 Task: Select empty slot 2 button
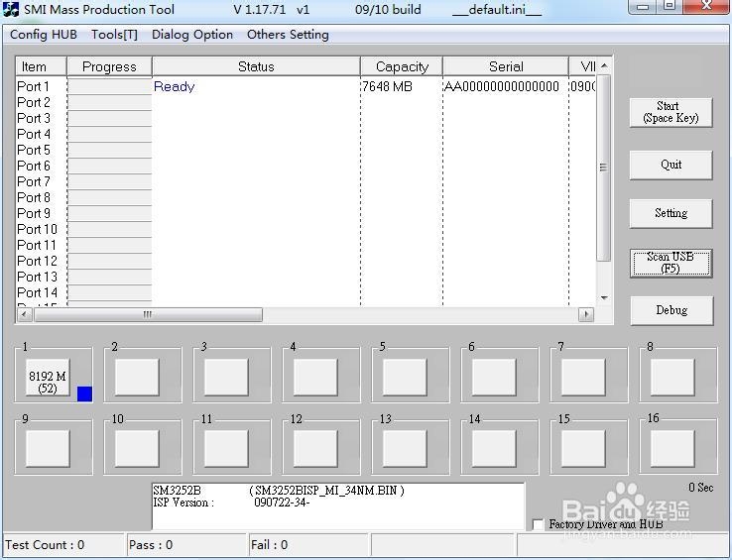click(137, 378)
